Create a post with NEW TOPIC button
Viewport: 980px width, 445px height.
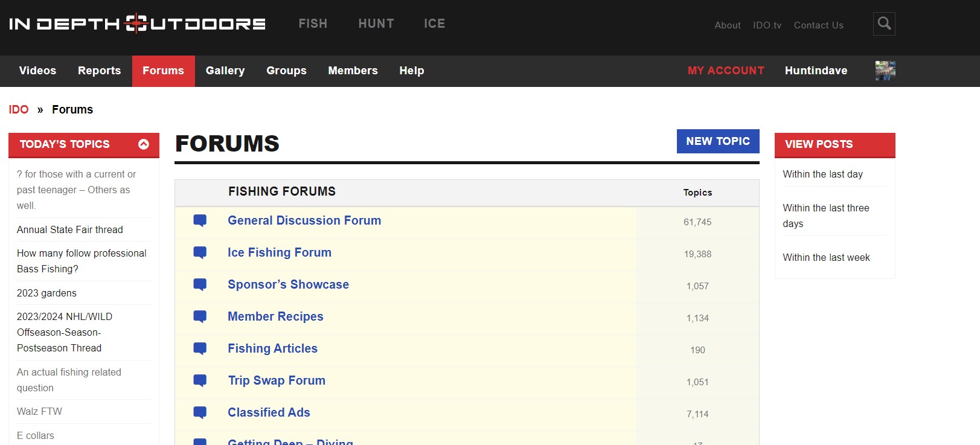point(718,141)
